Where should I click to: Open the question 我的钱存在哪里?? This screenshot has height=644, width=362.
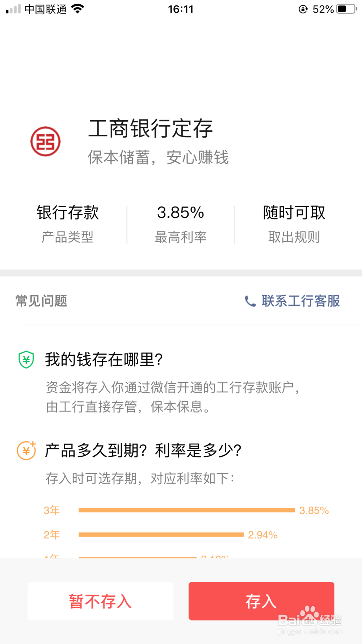104,360
